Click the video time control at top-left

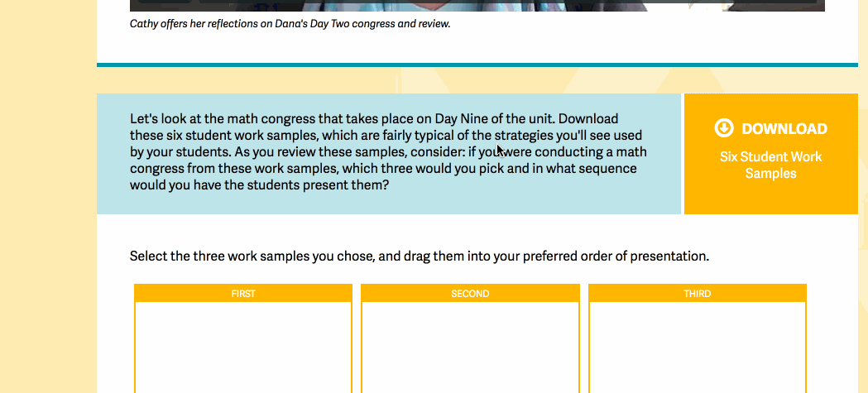[165, 1]
